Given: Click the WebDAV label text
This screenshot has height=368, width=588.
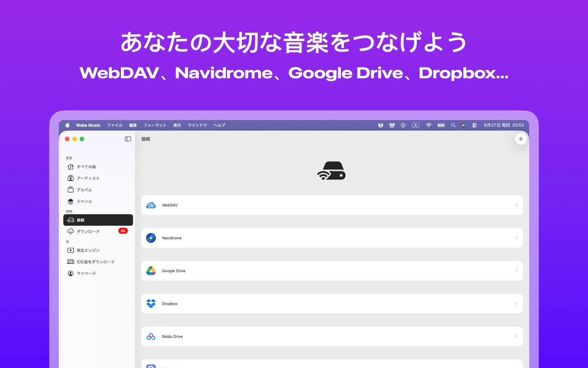Looking at the screenshot, I should click(170, 205).
